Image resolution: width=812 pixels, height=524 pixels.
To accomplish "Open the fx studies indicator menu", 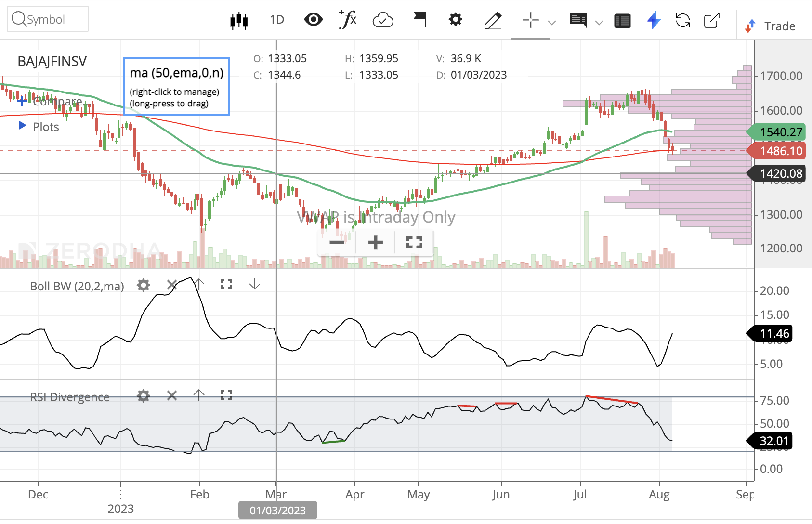I will [348, 20].
